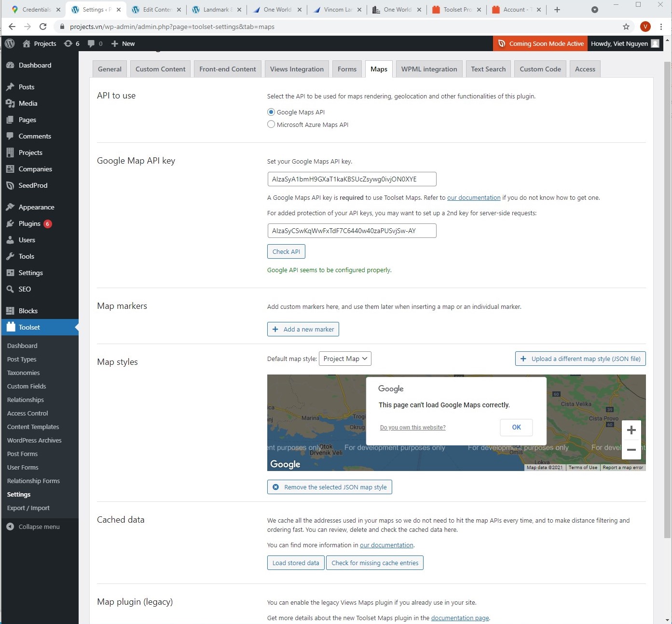The width and height of the screenshot is (672, 624).
Task: Click the browser address bar URL
Action: (172, 27)
